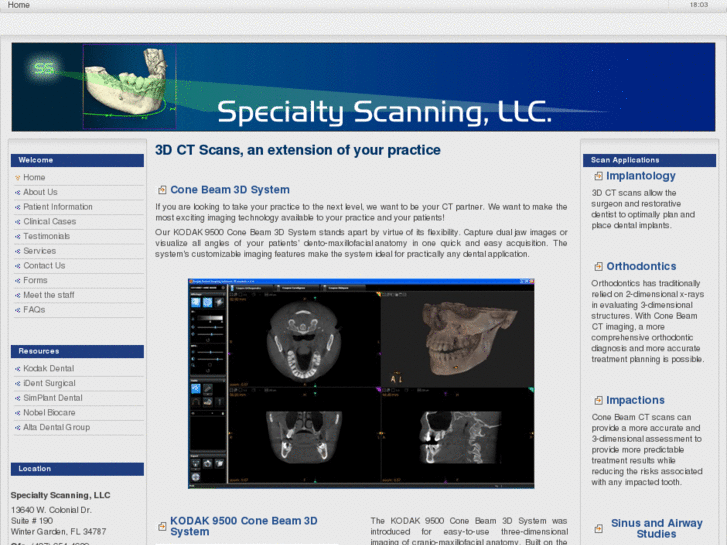Open the Services menu item
Image resolution: width=727 pixels, height=545 pixels.
point(39,251)
